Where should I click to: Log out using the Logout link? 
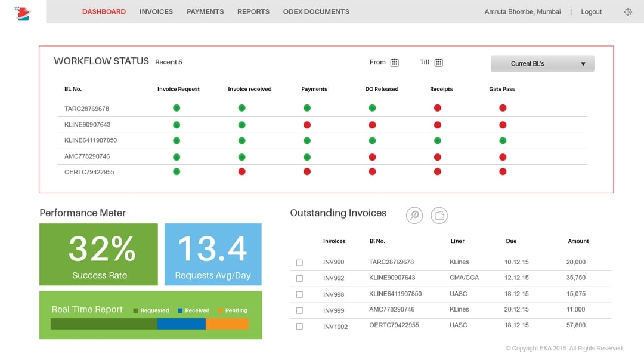(591, 12)
